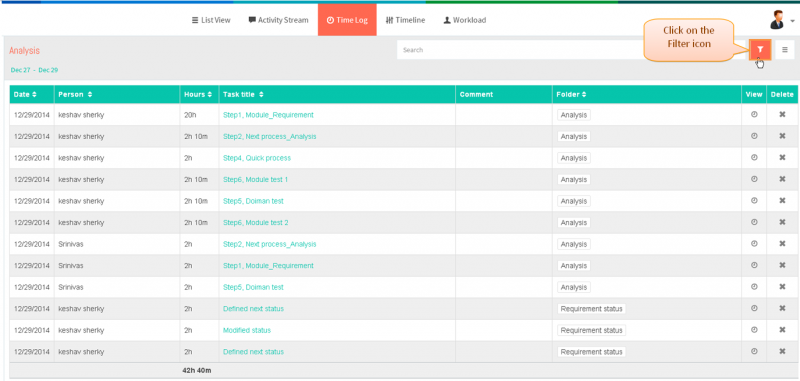Open the Activity Stream tab

pos(279,20)
